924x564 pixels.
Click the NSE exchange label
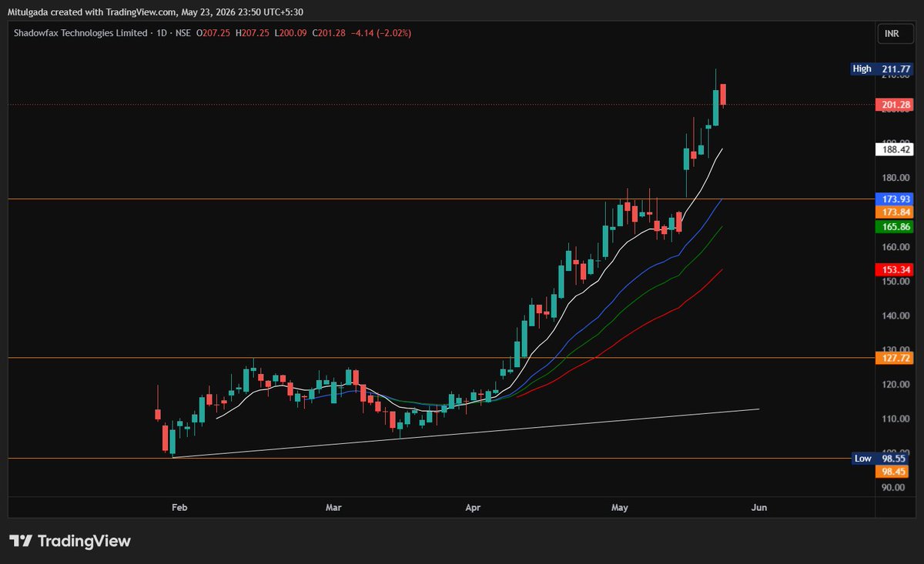point(183,33)
